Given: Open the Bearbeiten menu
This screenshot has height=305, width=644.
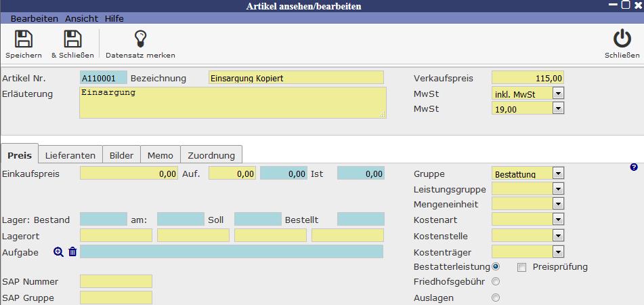Looking at the screenshot, I should 35,18.
